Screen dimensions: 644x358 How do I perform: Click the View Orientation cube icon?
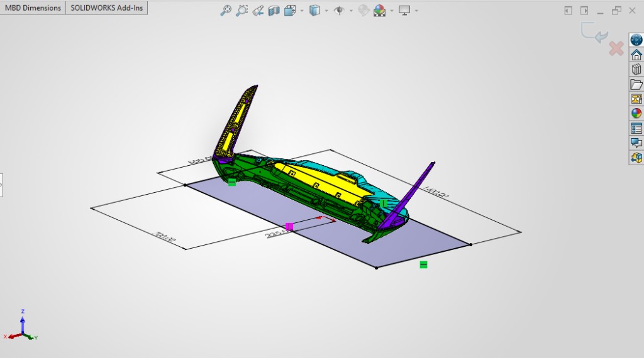tap(290, 11)
